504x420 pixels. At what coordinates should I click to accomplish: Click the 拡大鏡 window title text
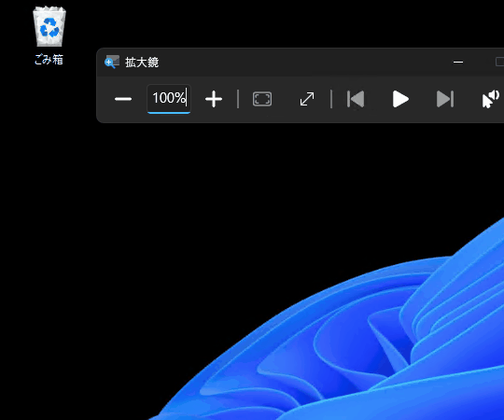[x=142, y=62]
